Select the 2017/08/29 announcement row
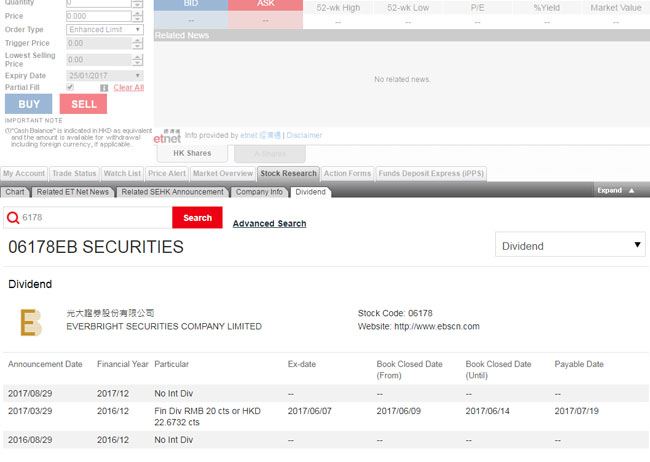Screen dimensions: 650x462 tap(326, 393)
